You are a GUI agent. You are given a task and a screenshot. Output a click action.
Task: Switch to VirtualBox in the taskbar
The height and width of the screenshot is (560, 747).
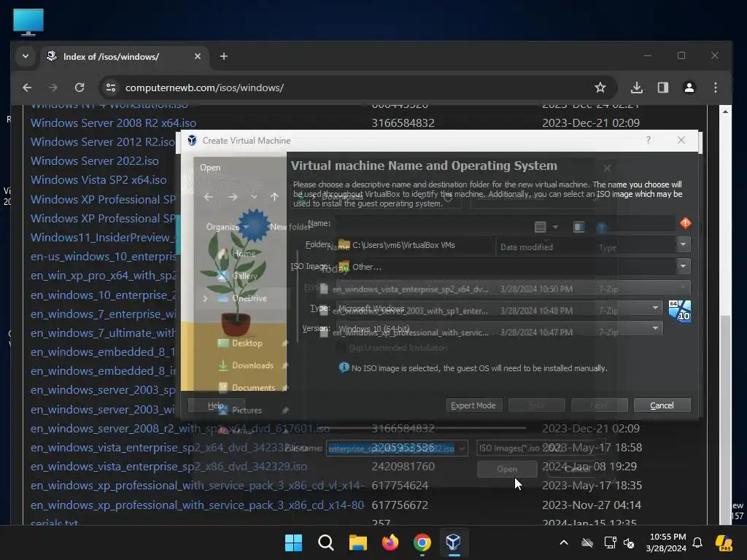[x=454, y=542]
